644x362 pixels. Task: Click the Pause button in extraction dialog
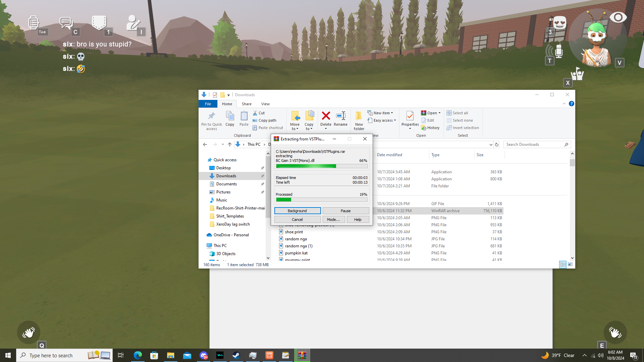(345, 211)
